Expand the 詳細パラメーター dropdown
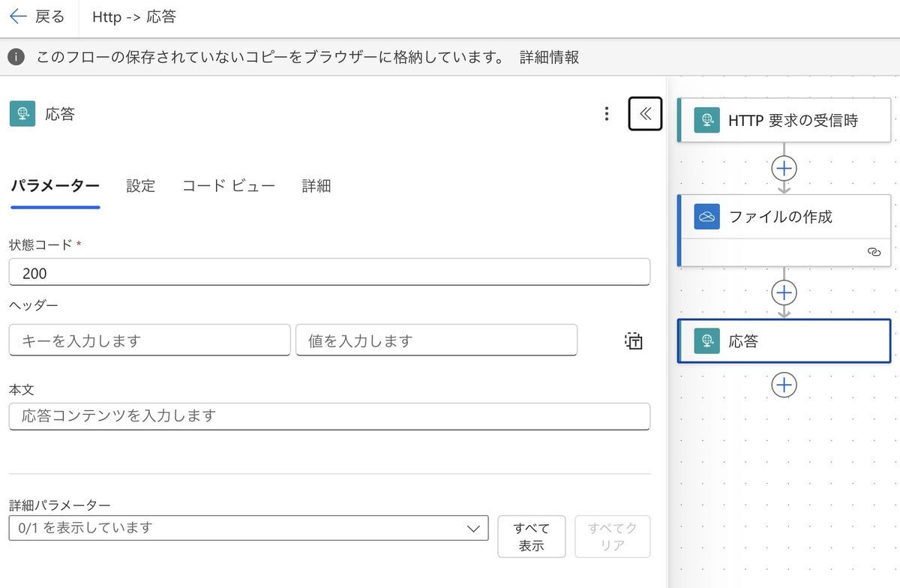The height and width of the screenshot is (588, 900). pyautogui.click(x=248, y=528)
